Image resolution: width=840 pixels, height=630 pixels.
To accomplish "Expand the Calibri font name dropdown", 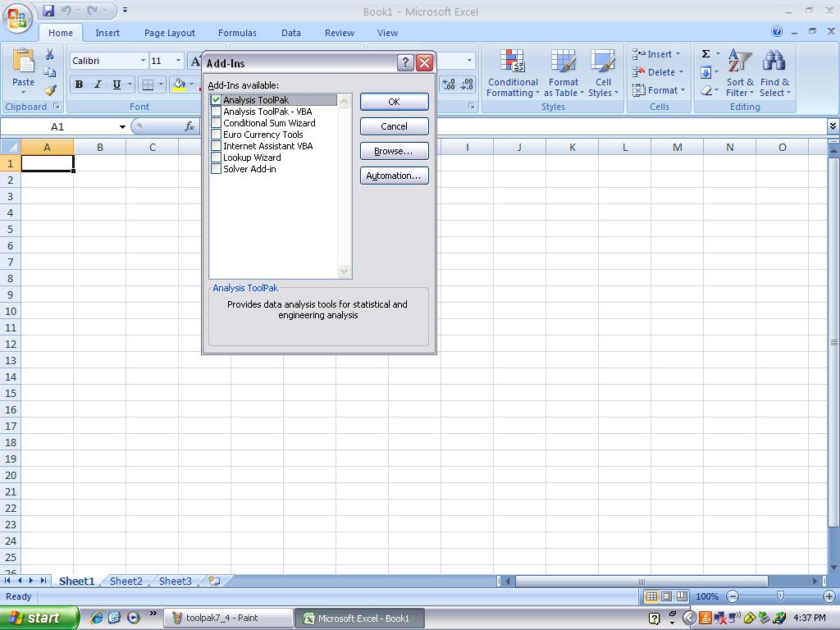I will point(143,61).
